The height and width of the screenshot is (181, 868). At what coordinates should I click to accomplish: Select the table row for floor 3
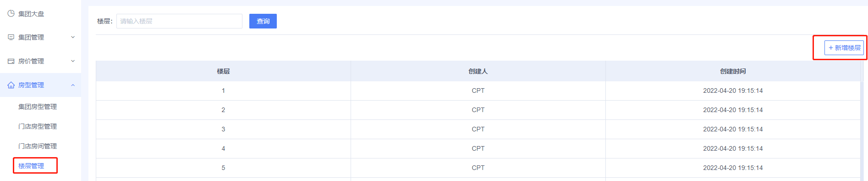pos(478,129)
